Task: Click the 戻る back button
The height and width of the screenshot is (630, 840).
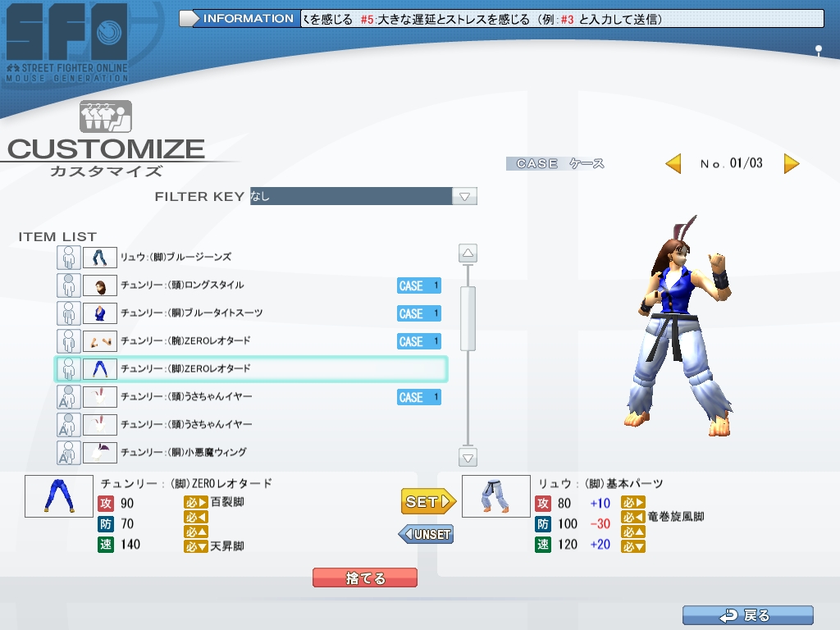Action: point(748,615)
